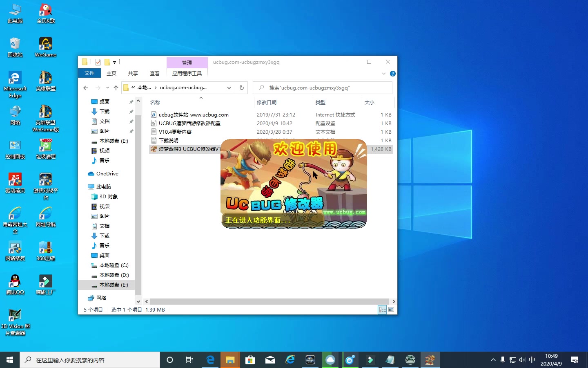Select the 回收站 recycle bin icon
This screenshot has height=368, width=588.
[15, 47]
